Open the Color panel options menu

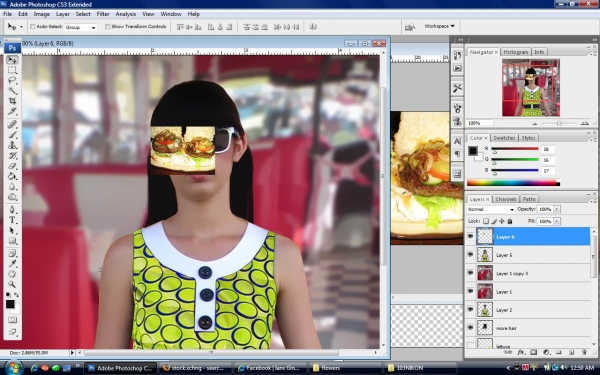point(594,139)
